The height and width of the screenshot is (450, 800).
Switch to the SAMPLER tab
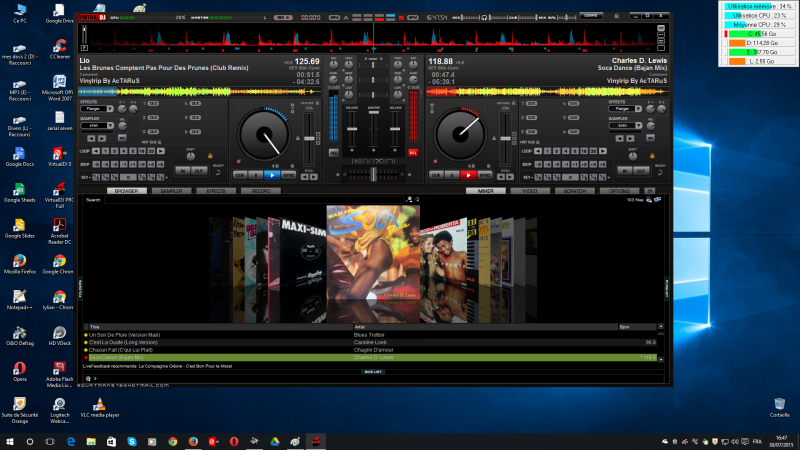(171, 190)
